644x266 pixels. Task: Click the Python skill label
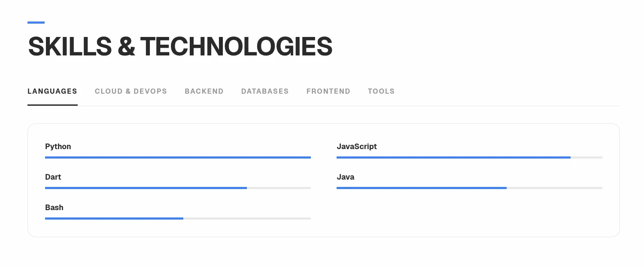[58, 147]
